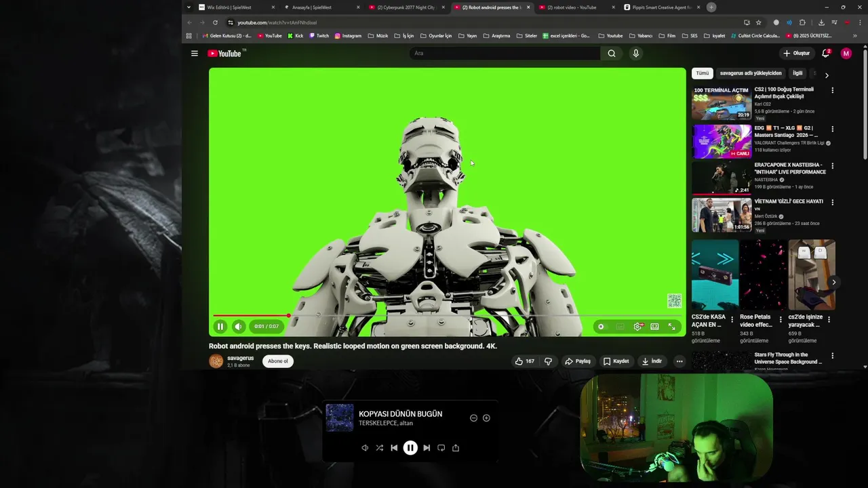Open video player settings gear
Image resolution: width=868 pixels, height=488 pixels.
[x=637, y=327]
